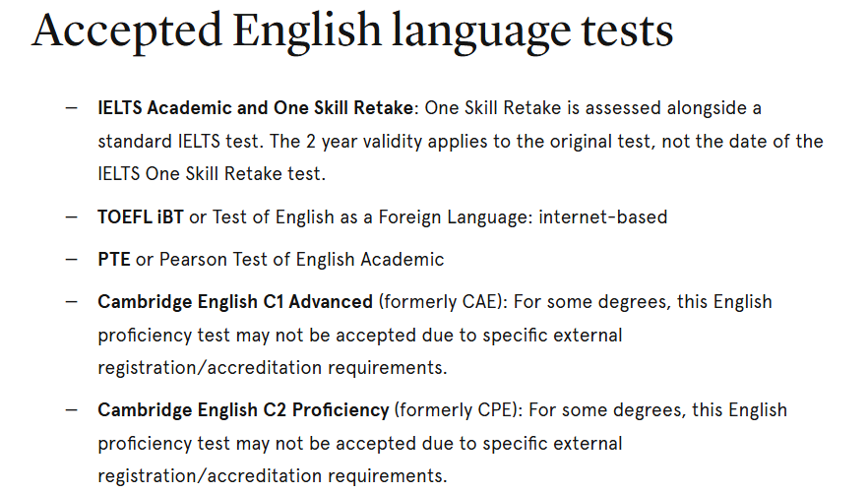Click 'registration/accreditation requirements' under C1 Advanced
868x493 pixels.
coord(272,368)
